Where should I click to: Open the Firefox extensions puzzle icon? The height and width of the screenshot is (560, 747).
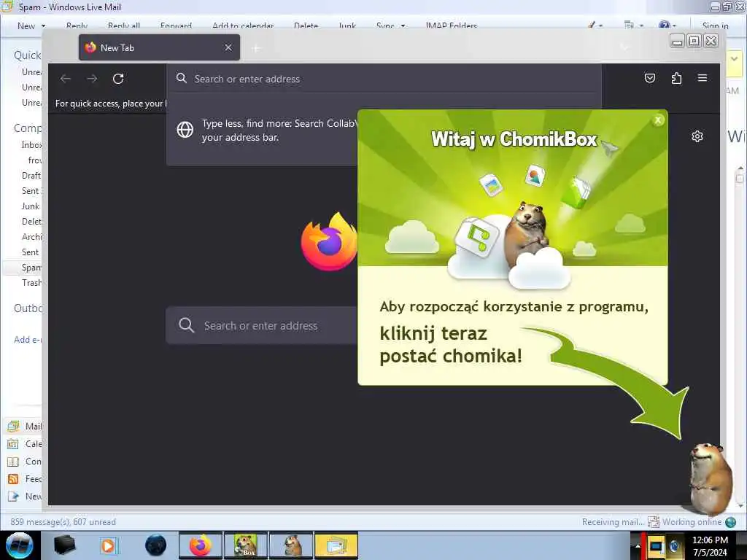point(676,78)
